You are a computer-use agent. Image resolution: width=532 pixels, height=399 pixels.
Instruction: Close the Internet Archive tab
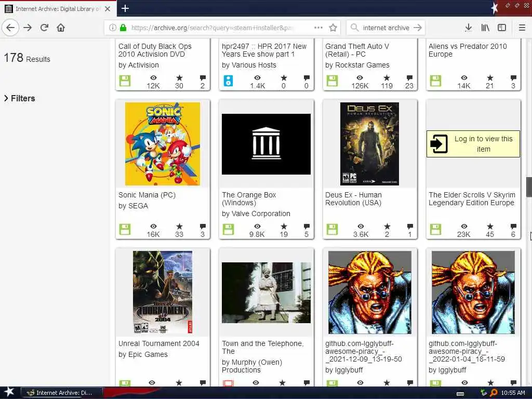tap(108, 9)
